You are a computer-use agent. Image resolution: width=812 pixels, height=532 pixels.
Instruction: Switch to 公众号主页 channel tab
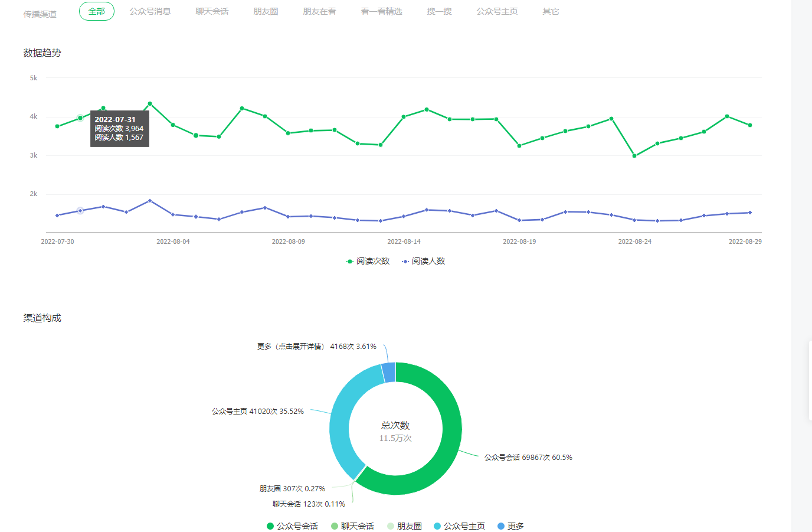497,11
